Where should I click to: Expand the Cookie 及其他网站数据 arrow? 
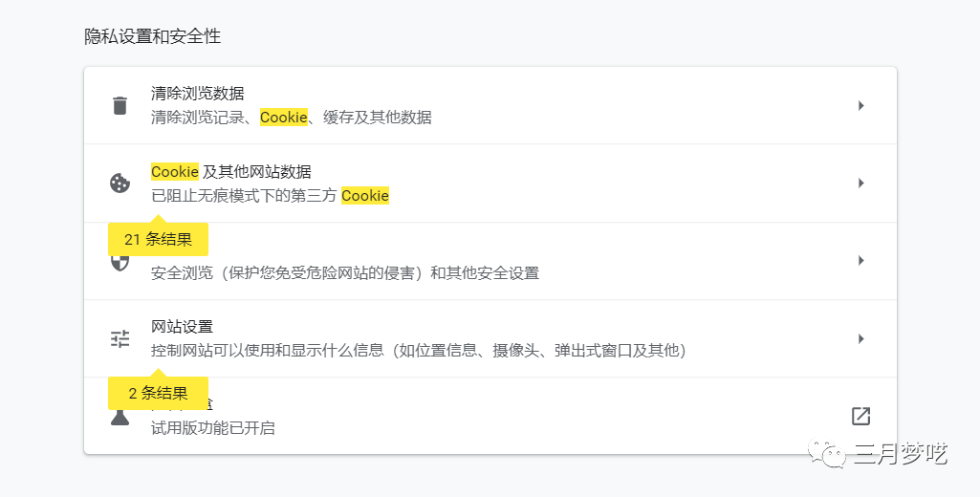860,183
